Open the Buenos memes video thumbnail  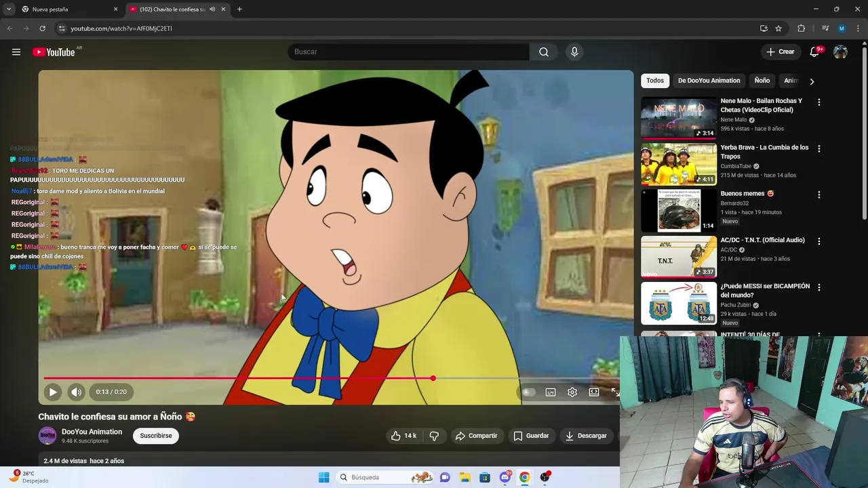[679, 210]
